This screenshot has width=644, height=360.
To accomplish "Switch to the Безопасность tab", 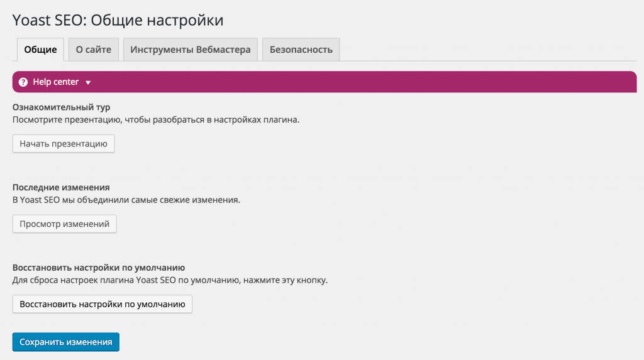I will point(301,50).
